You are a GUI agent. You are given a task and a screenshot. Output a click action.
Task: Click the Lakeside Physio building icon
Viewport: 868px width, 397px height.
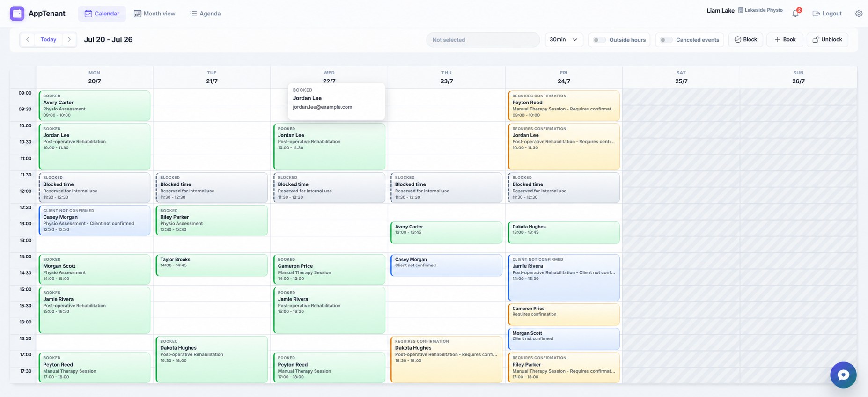pyautogui.click(x=741, y=10)
